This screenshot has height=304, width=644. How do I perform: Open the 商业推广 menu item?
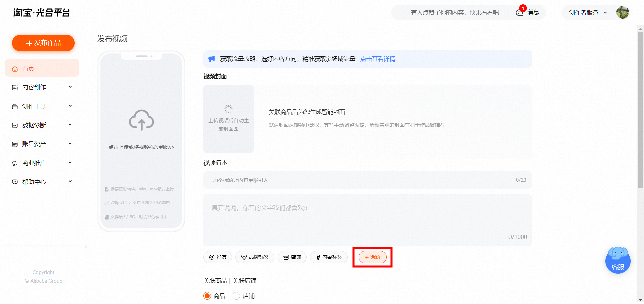pyautogui.click(x=42, y=163)
